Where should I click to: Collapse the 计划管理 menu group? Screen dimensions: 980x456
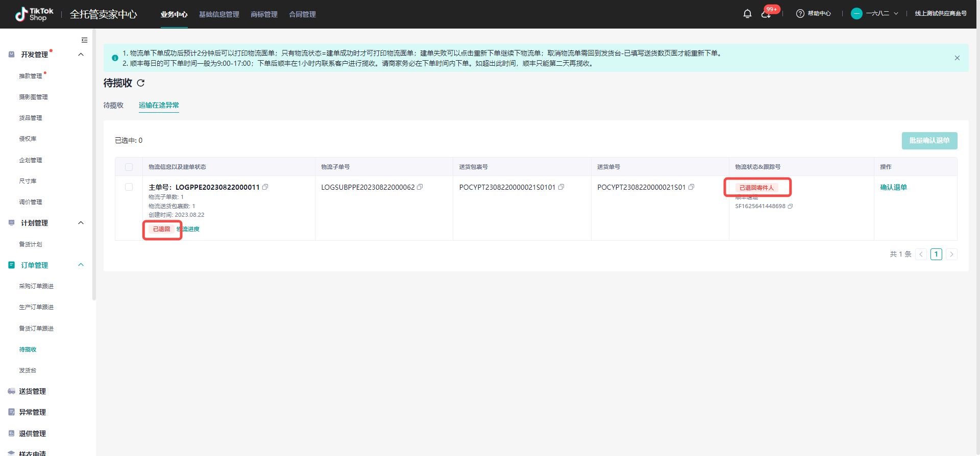coord(81,223)
